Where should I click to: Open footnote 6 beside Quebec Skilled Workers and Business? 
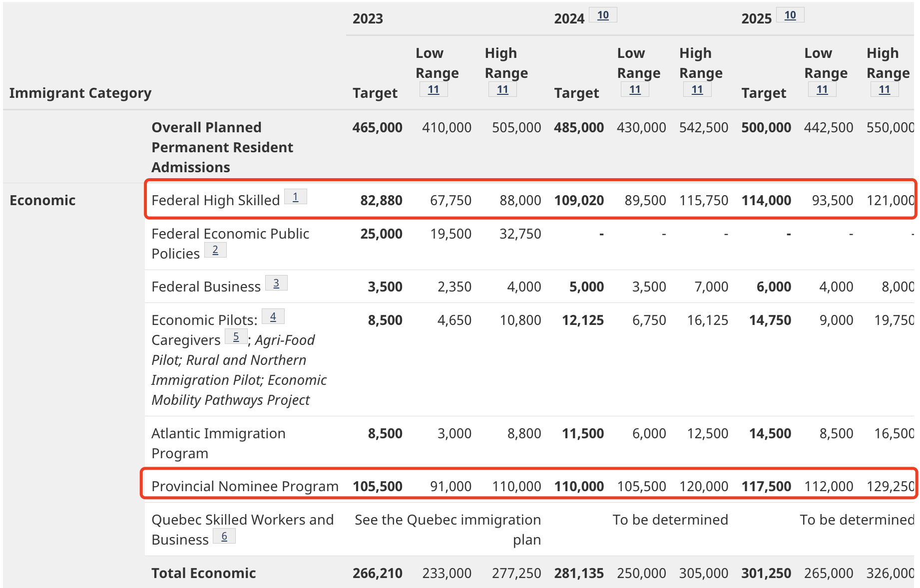(x=224, y=537)
